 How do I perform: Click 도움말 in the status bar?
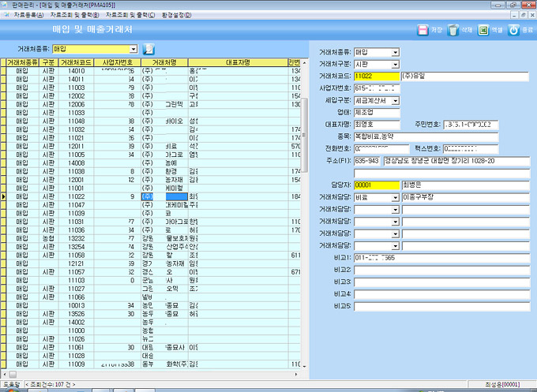tap(12, 384)
